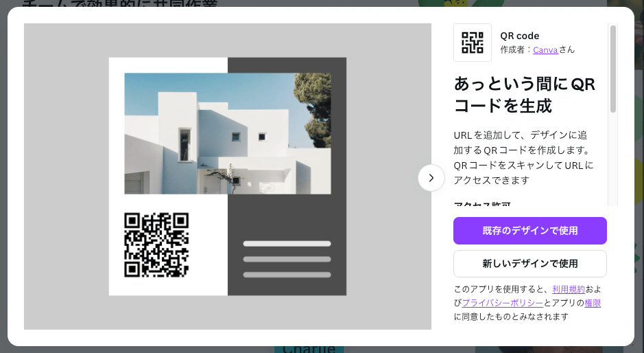644x353 pixels.
Task: Click 新しいデザインで使用 button
Action: 530,264
